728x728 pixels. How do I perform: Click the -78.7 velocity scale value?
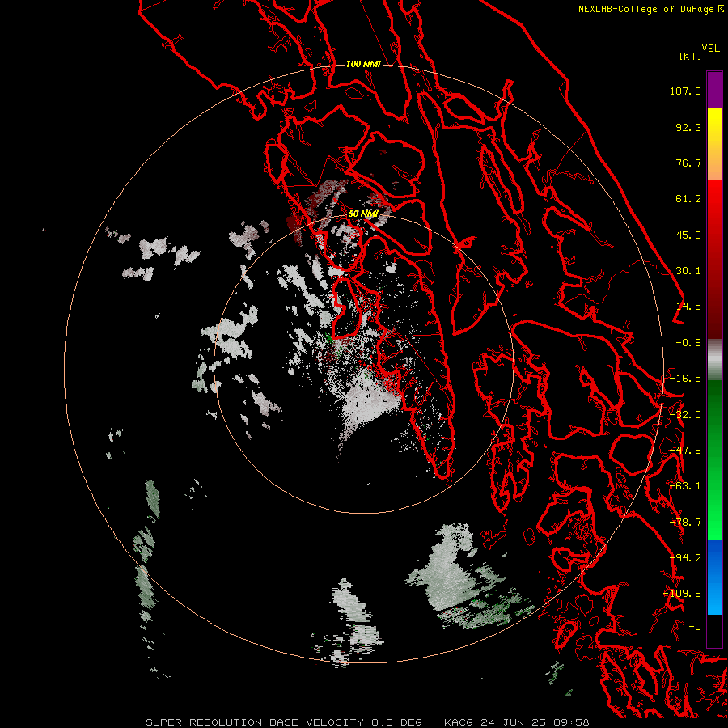coord(685,523)
